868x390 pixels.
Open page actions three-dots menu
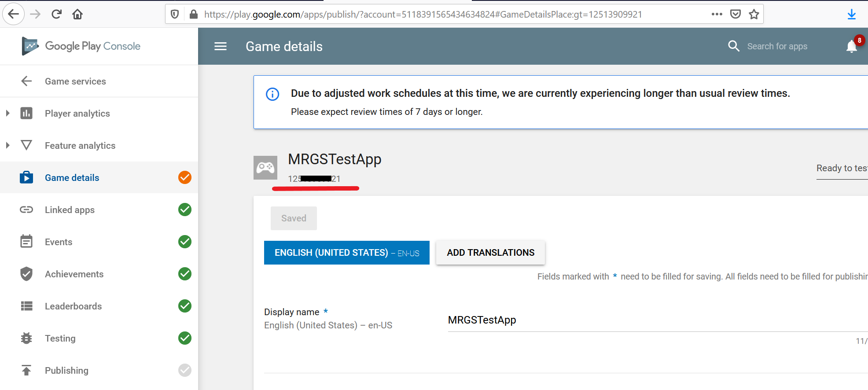pyautogui.click(x=717, y=14)
